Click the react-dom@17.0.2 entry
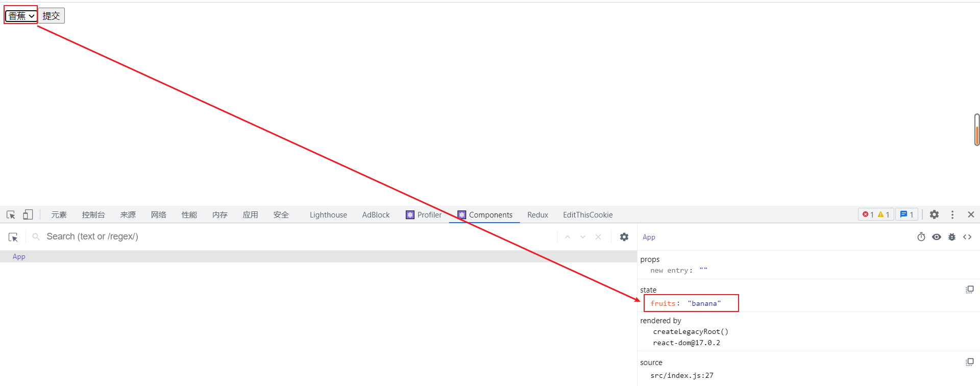 tap(687, 343)
